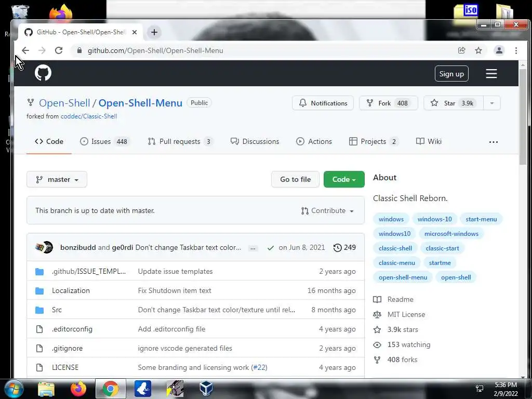Viewport: 532px width, 399px height.
Task: Close the GitHub Open-Shell tab
Action: coord(135,32)
